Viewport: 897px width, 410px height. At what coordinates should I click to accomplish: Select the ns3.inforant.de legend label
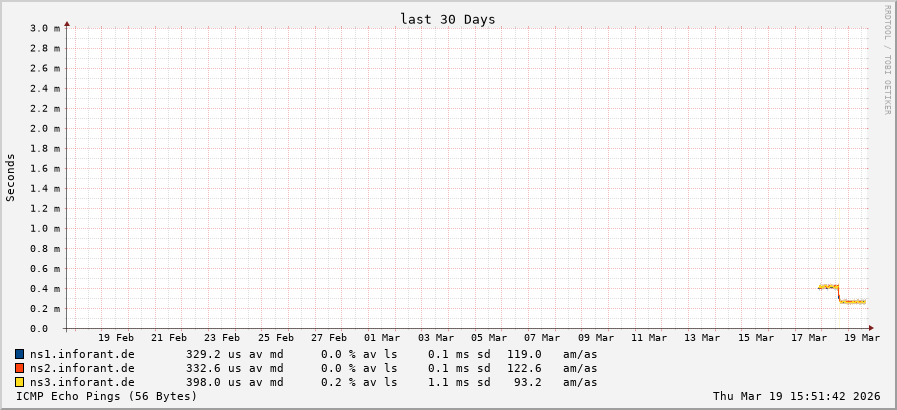pyautogui.click(x=82, y=382)
